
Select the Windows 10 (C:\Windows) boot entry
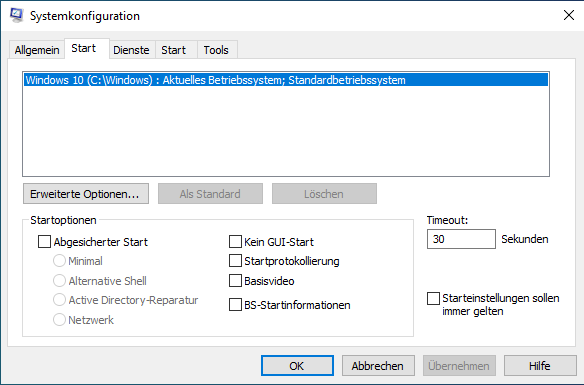point(286,80)
